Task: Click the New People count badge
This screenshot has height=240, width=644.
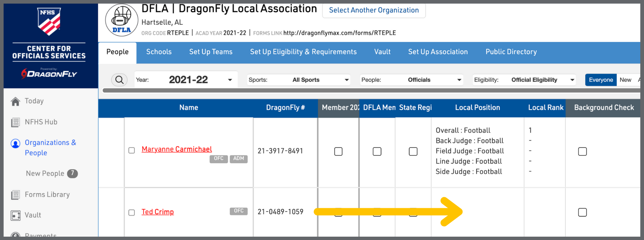Action: pos(72,173)
